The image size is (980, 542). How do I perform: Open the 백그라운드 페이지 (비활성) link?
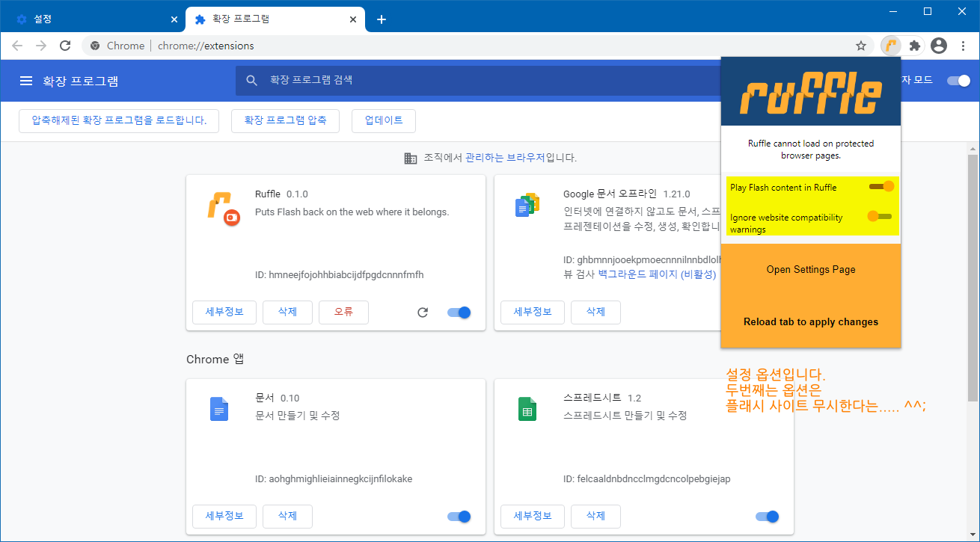(x=657, y=274)
